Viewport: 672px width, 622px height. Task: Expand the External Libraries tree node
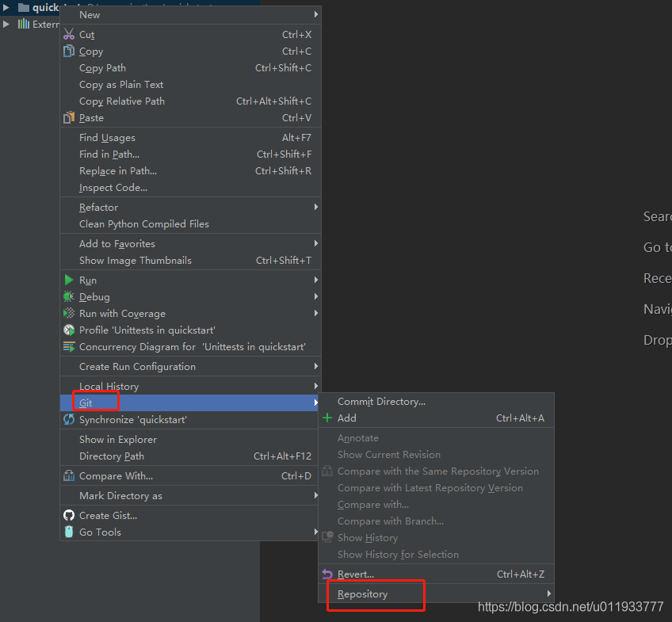point(6,24)
